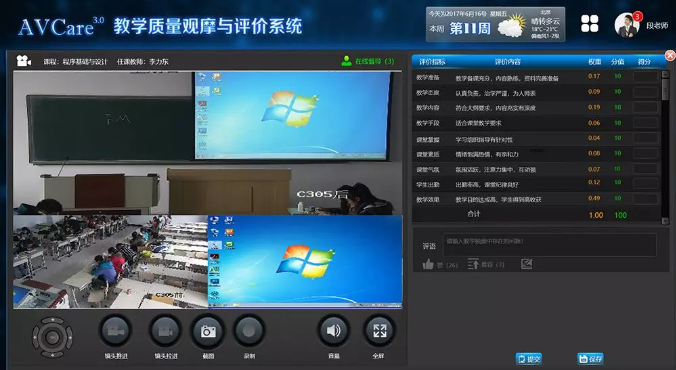Click the 提交 submit button
The width and height of the screenshot is (676, 370).
pos(529,359)
